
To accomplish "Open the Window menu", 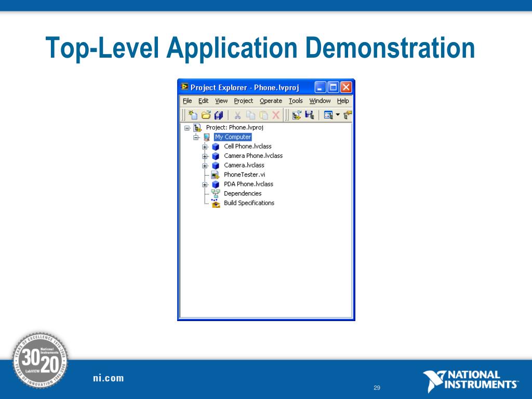I will tap(320, 101).
